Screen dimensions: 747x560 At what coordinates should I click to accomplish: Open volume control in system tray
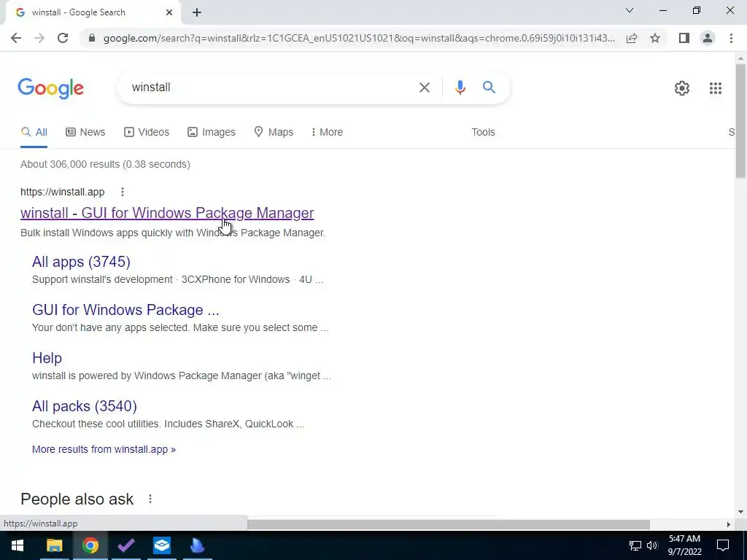(652, 545)
